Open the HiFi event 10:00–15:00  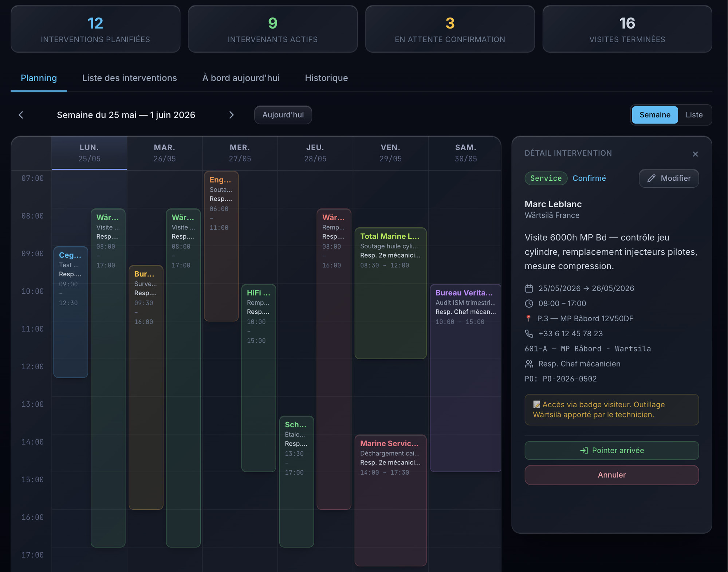259,378
